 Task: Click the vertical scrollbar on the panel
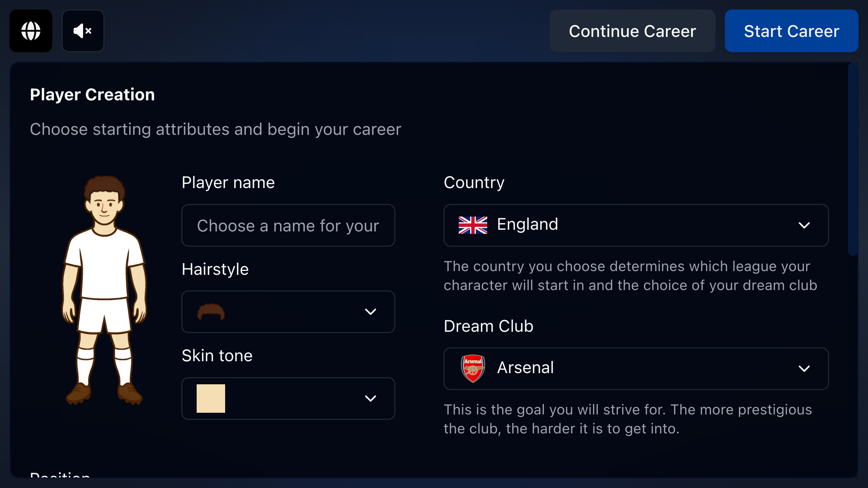852,159
